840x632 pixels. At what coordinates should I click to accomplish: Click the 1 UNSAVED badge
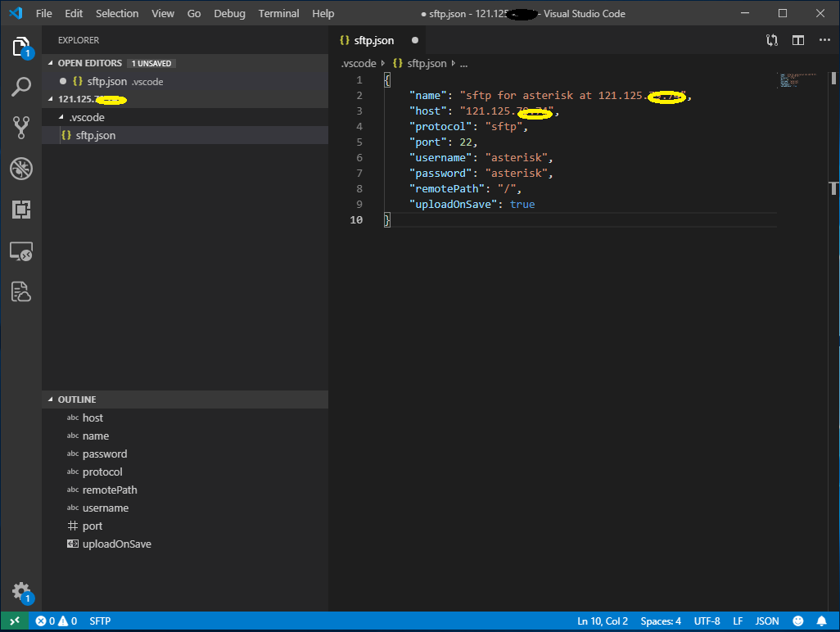(x=151, y=63)
